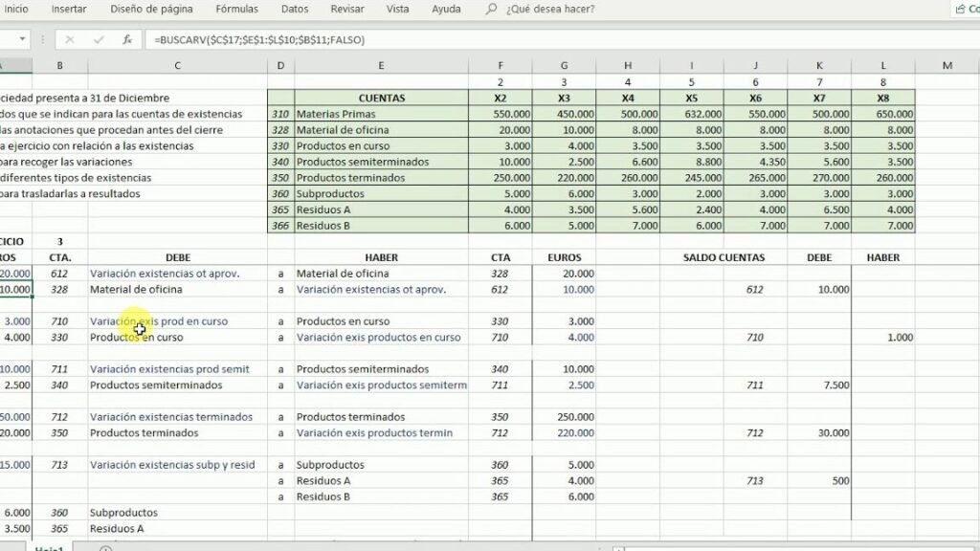Click the 250.000 euros cell in column G
The width and height of the screenshot is (980, 551).
564,417
